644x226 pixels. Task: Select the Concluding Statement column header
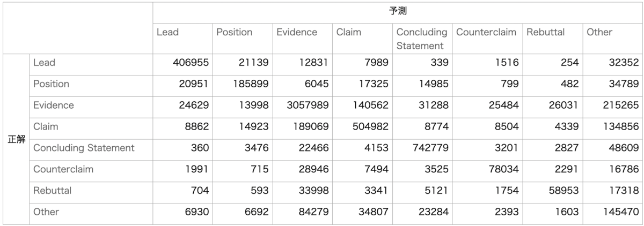422,37
